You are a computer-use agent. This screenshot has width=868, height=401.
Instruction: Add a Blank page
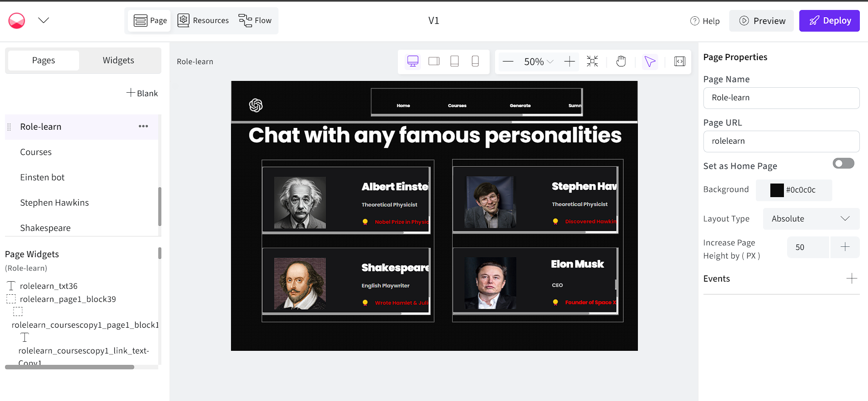point(142,93)
